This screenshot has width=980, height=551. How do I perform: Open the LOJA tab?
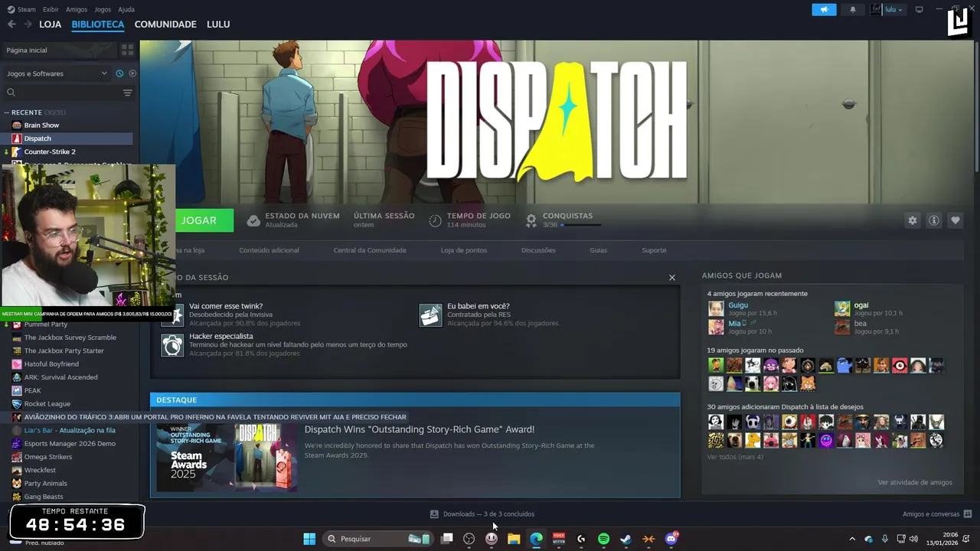(x=50, y=24)
